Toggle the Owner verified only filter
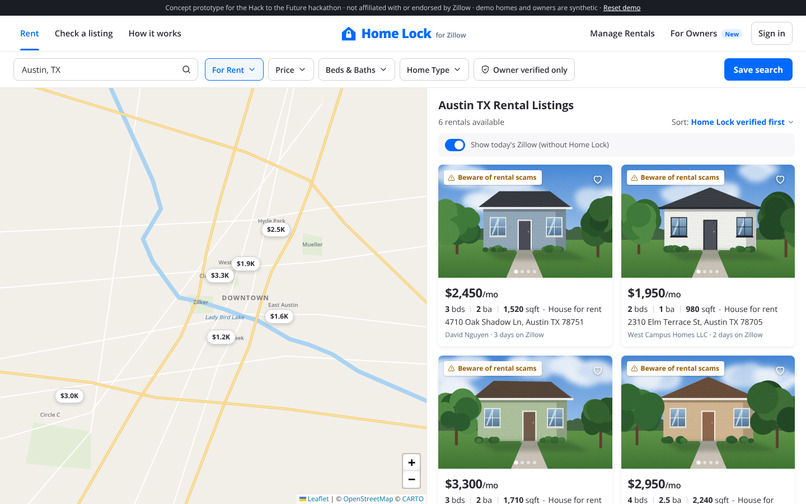The image size is (806, 504). 524,69
